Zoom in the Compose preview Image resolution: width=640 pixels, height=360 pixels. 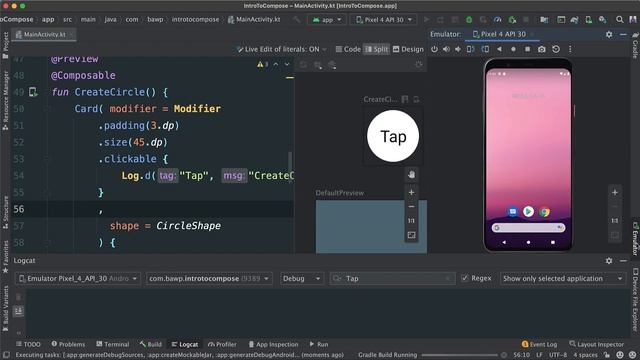click(x=411, y=192)
